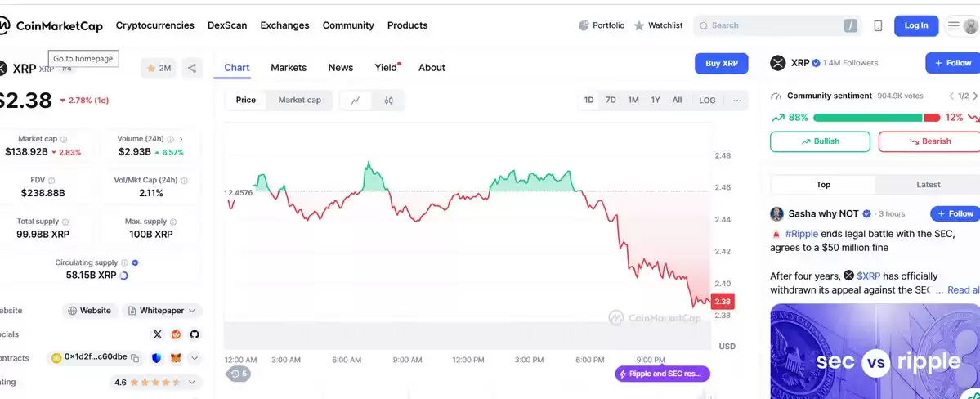Follow XRP with the top Follow button
Image resolution: width=980 pixels, height=399 pixels.
pos(952,63)
